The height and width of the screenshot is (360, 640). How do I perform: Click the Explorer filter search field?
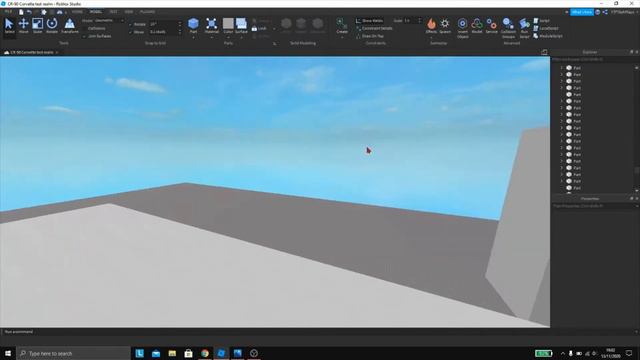click(x=595, y=60)
